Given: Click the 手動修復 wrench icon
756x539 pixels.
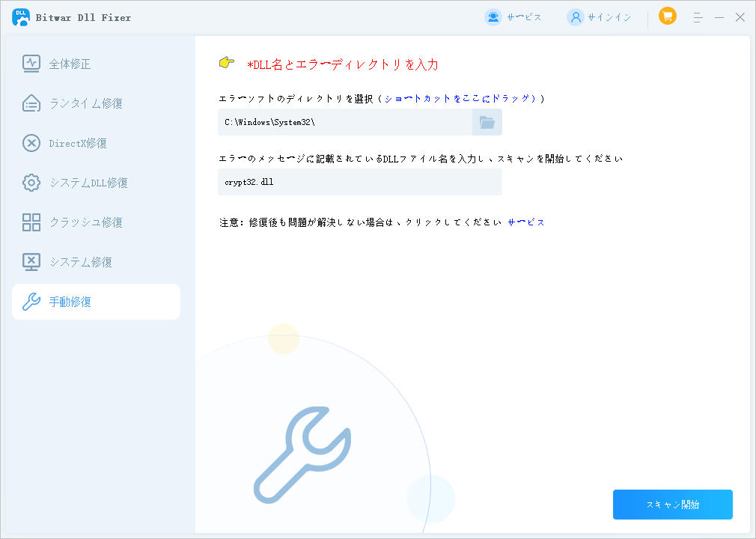Looking at the screenshot, I should (x=31, y=302).
